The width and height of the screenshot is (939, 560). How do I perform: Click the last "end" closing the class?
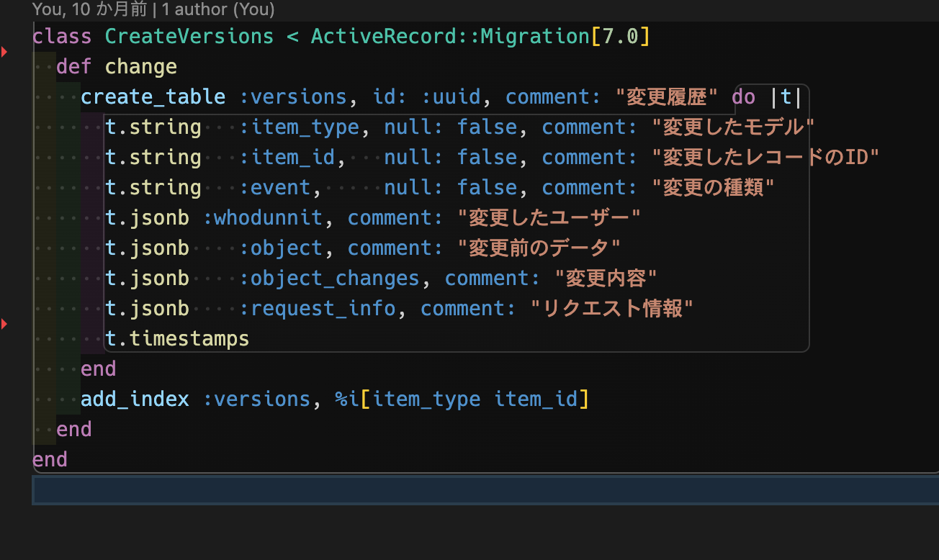(50, 459)
